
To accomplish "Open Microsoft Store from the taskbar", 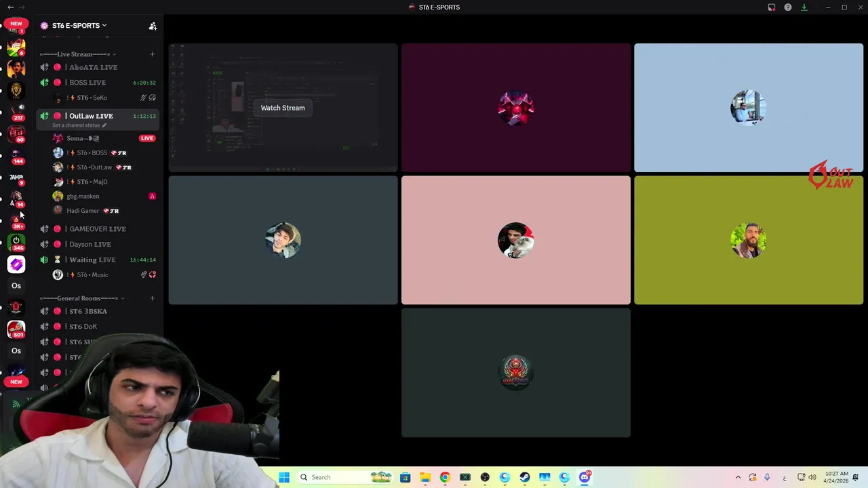I will (405, 477).
